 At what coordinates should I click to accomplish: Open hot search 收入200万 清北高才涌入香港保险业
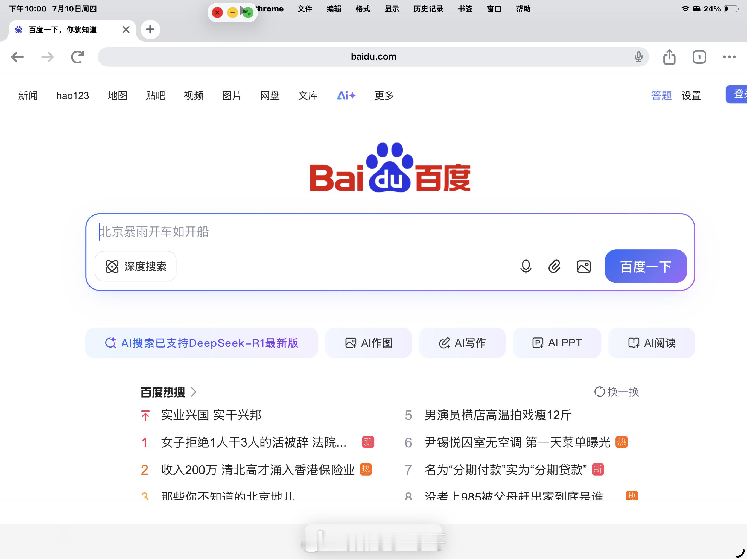point(258,470)
